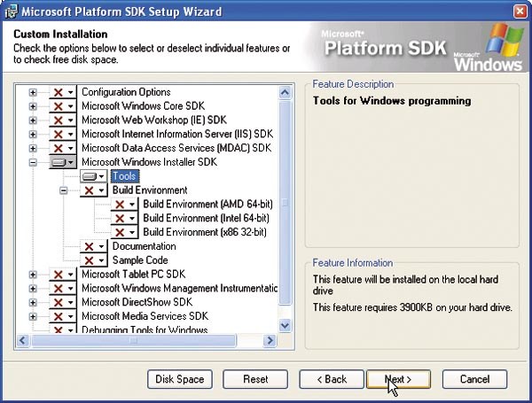Click red X icon for Microsoft DirectShow SDK
Image resolution: width=532 pixels, height=403 pixels.
coord(62,302)
